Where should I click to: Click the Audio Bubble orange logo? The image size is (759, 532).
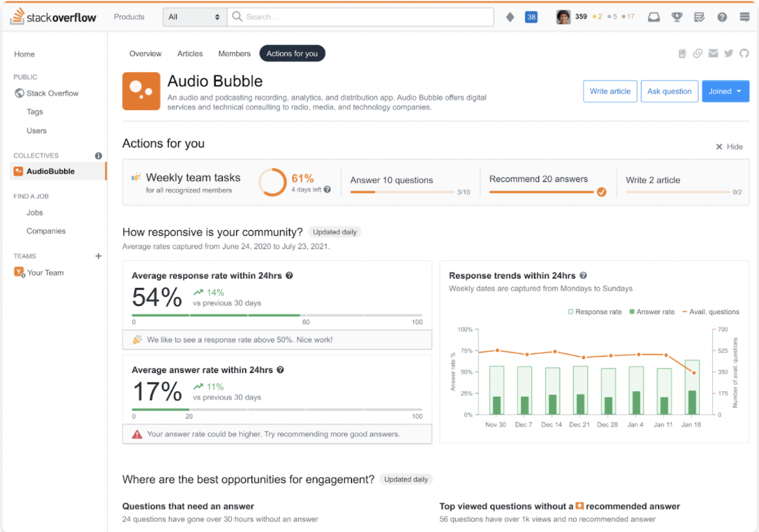141,91
